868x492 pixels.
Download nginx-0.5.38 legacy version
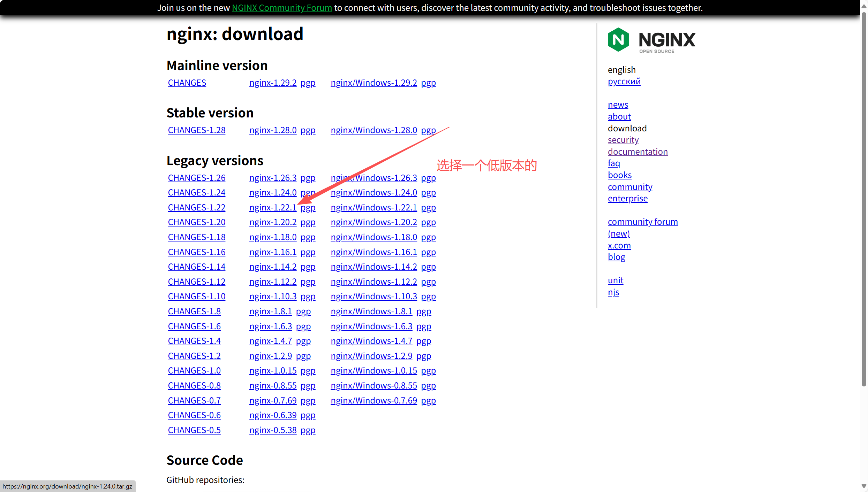(273, 430)
